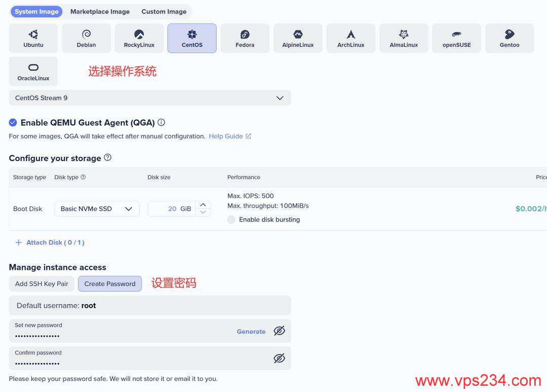Show the new password using the eye toggle

click(279, 331)
